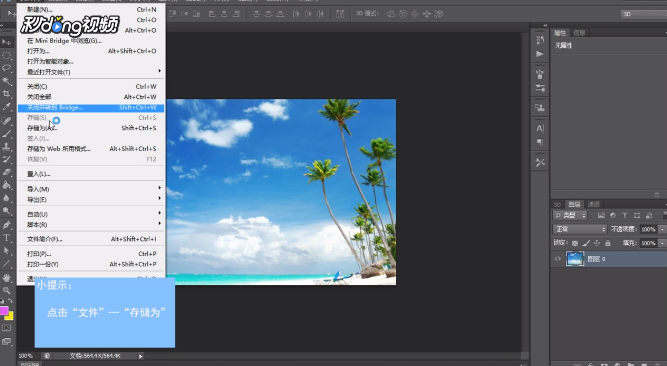Click the magenta foreground color swatch
Screen dimensions: 667x366
point(3,310)
